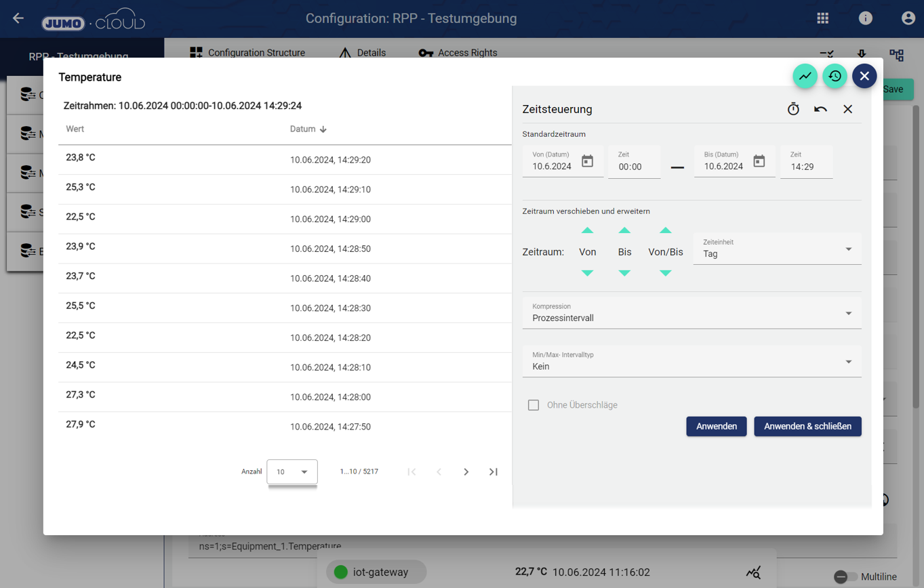This screenshot has width=924, height=588.
Task: Open the Bis (Datum) calendar picker
Action: [x=759, y=161]
